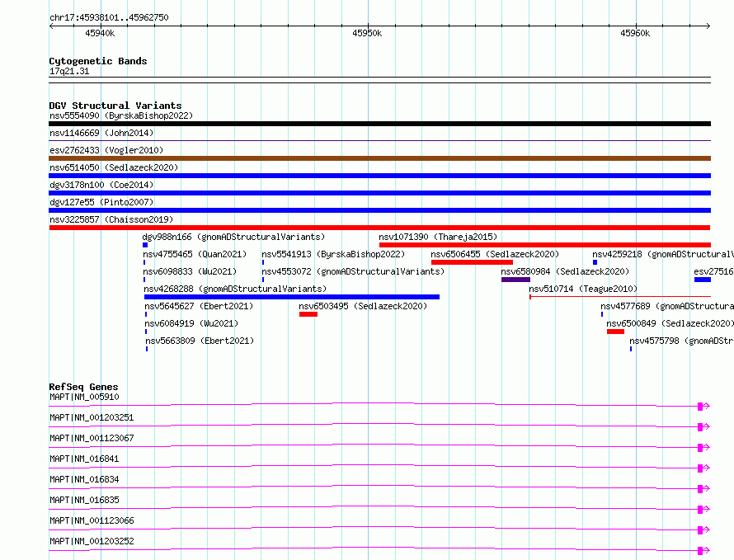Select nsv6503495 (Sedlazeck2020) label

(363, 306)
